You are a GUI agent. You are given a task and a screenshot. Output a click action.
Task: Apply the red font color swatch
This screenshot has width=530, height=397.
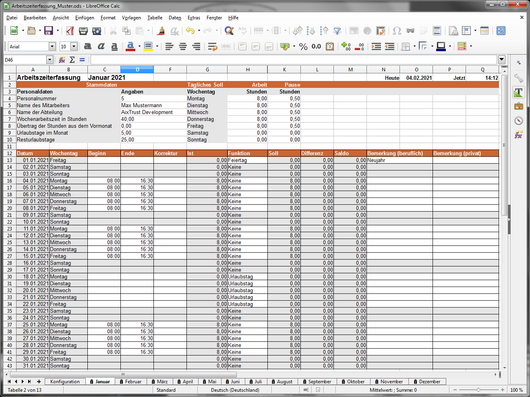[x=130, y=46]
